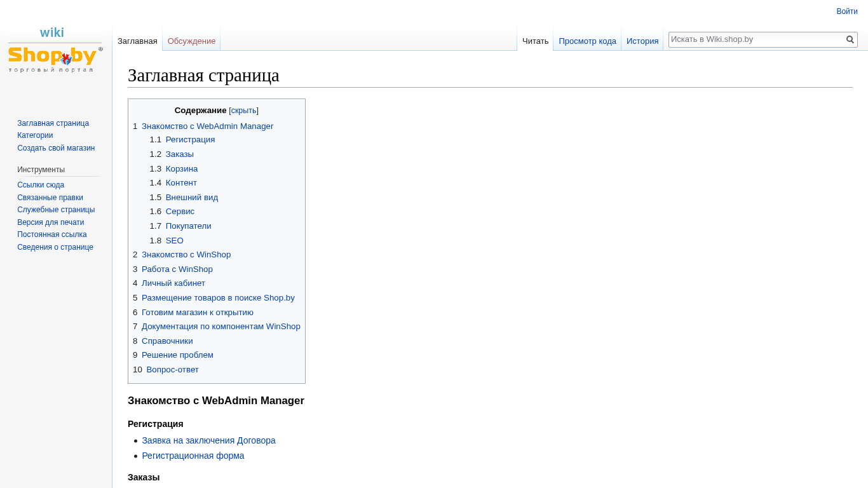Click the Shop.by wiki logo
The height and width of the screenshot is (488, 868).
click(55, 51)
